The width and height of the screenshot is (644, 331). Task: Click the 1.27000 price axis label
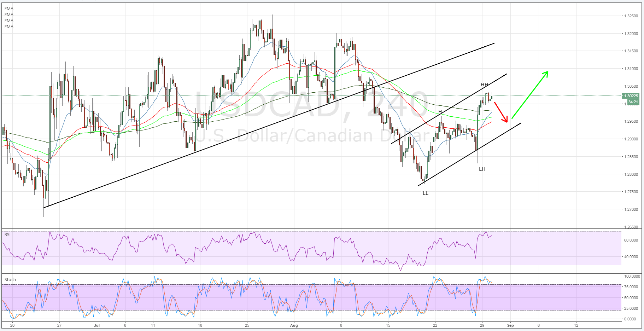(631, 209)
